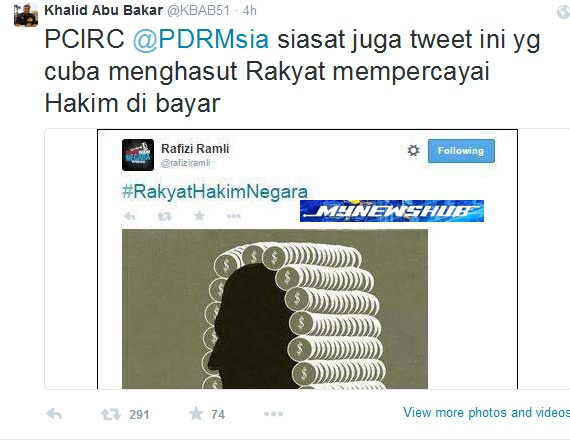The height and width of the screenshot is (445, 570).
Task: Open the @PDRMsia mention link
Action: click(201, 39)
